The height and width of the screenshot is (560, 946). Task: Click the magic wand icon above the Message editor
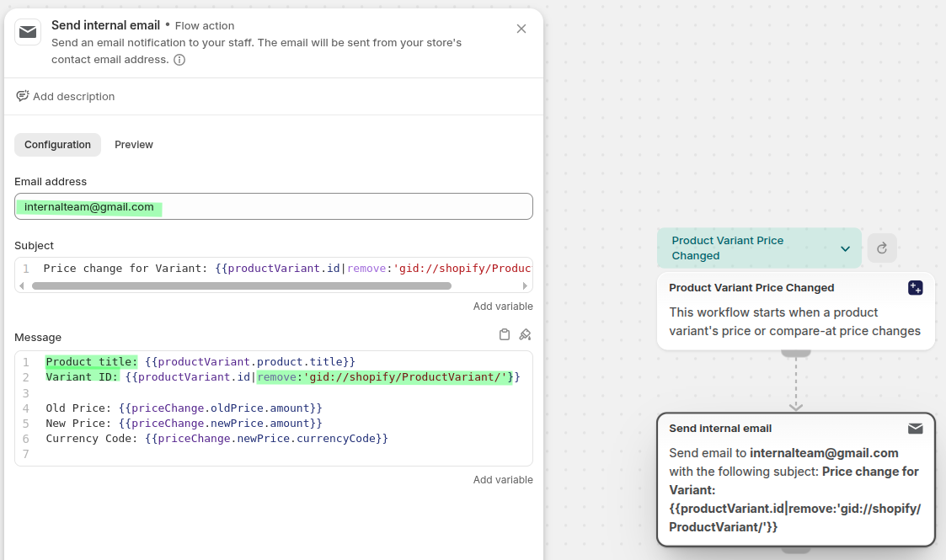[x=525, y=334]
